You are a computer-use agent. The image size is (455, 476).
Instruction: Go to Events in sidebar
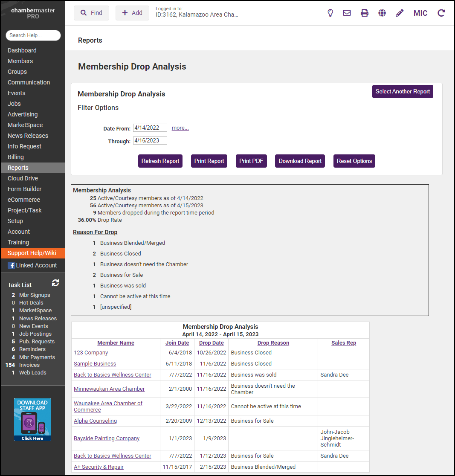pos(17,93)
